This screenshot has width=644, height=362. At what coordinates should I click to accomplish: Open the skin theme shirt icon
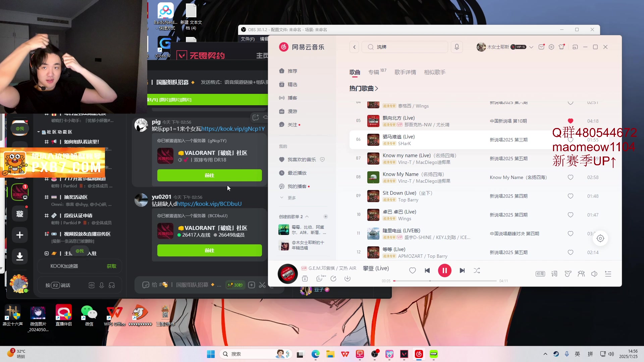point(562,47)
